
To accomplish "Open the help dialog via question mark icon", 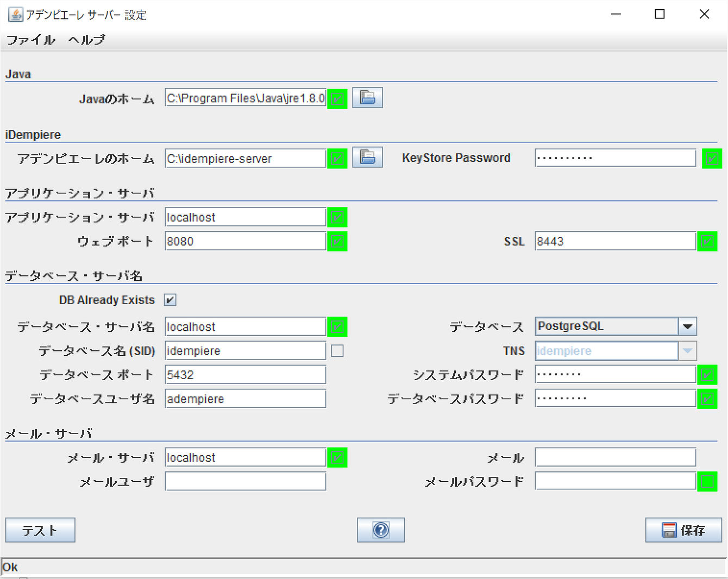I will tap(380, 530).
